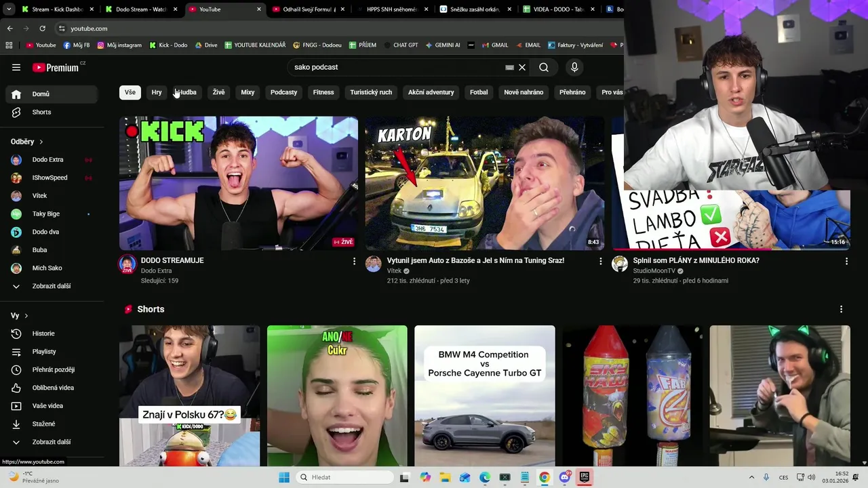
Task: Open the on-screen keyboard icon in search box
Action: point(509,67)
